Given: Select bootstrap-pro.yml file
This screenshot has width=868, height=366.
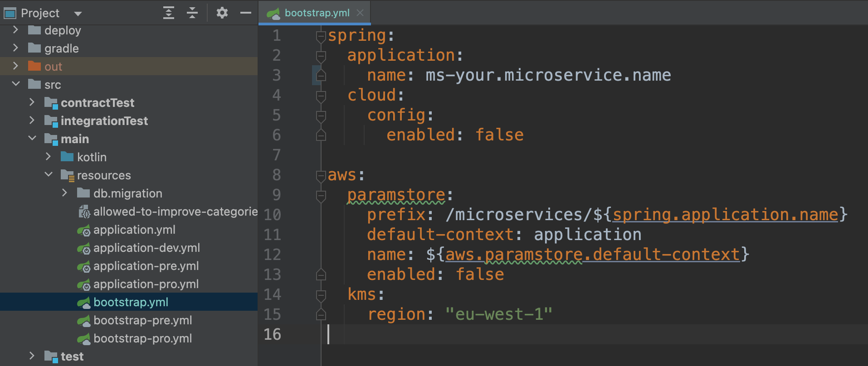Looking at the screenshot, I should pos(142,338).
